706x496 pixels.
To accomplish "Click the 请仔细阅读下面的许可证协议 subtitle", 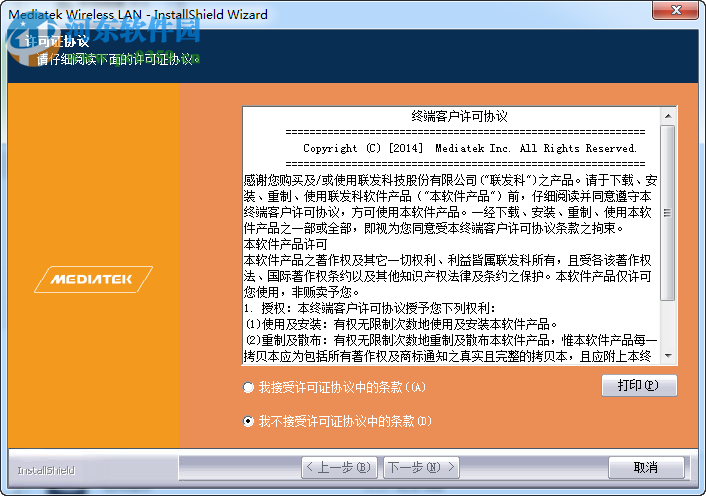I will pos(118,59).
